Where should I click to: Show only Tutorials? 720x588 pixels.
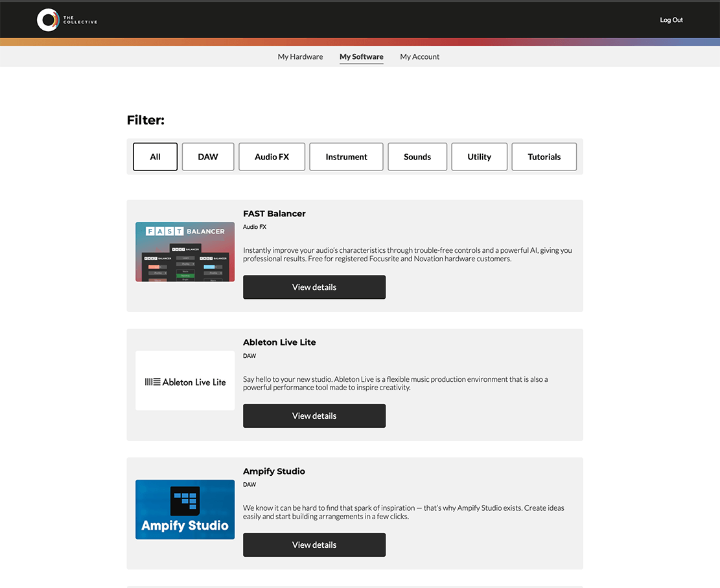point(544,157)
